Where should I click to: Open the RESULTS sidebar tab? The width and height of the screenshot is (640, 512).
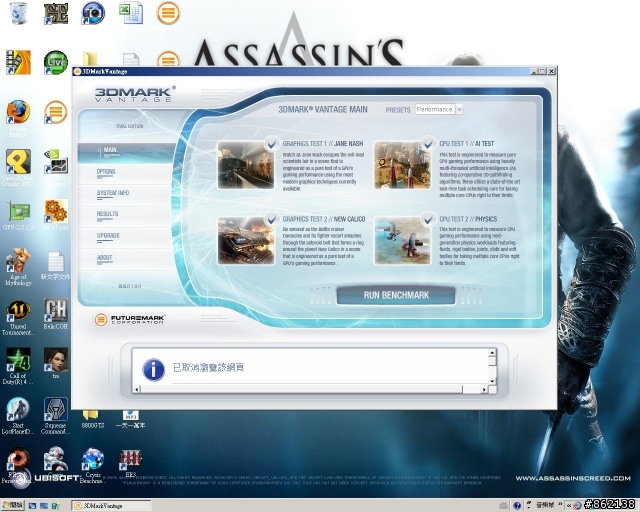click(127, 216)
